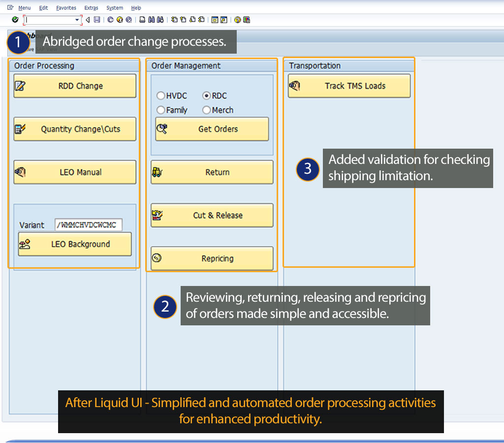The image size is (504, 443).
Task: Open Help via yellow question mark icon
Action: click(237, 20)
